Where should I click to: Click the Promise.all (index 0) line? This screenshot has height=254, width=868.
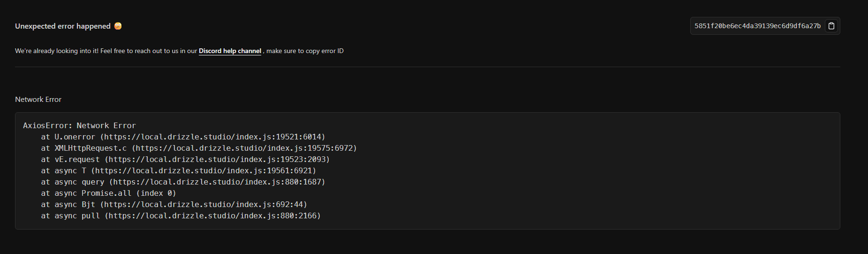click(108, 193)
